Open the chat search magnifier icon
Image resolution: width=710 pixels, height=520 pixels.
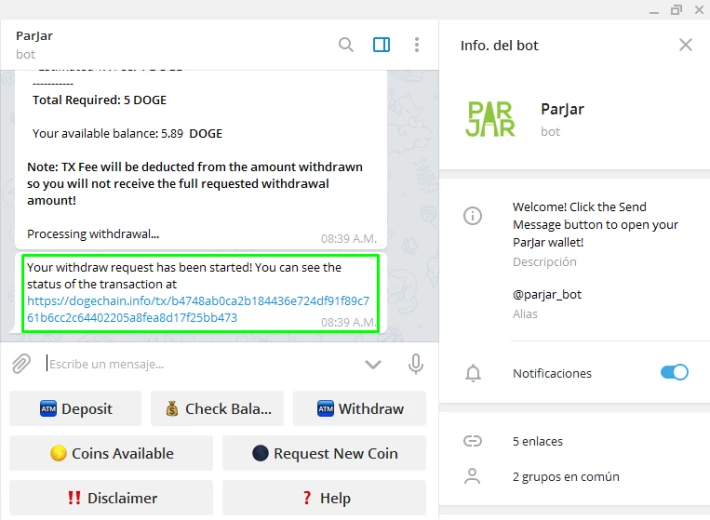[x=345, y=44]
